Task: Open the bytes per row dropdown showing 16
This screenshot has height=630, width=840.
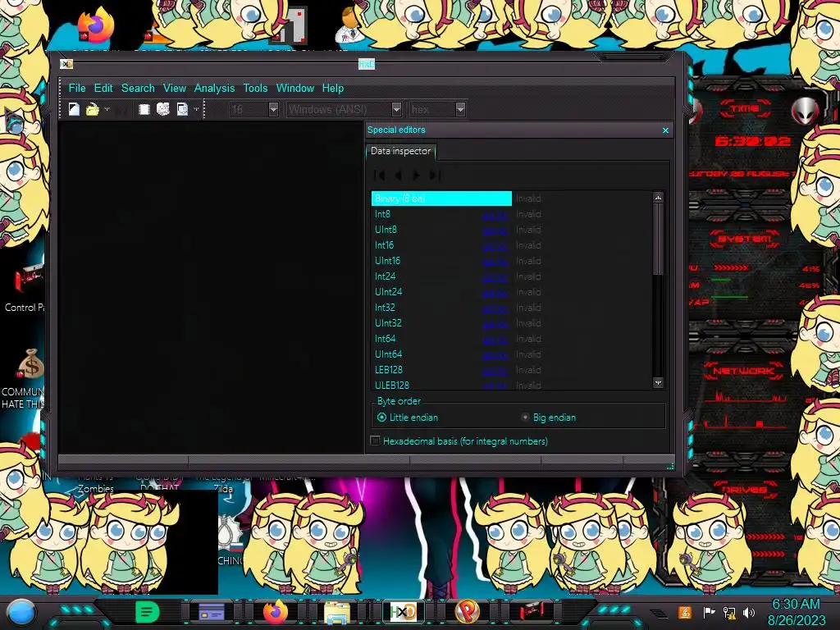Action: (273, 109)
